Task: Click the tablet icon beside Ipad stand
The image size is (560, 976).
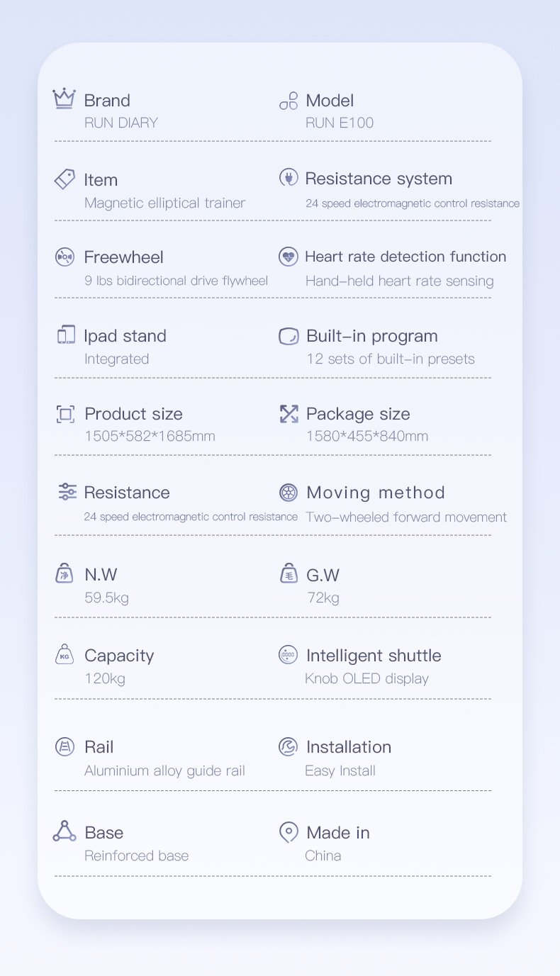Action: coord(66,335)
